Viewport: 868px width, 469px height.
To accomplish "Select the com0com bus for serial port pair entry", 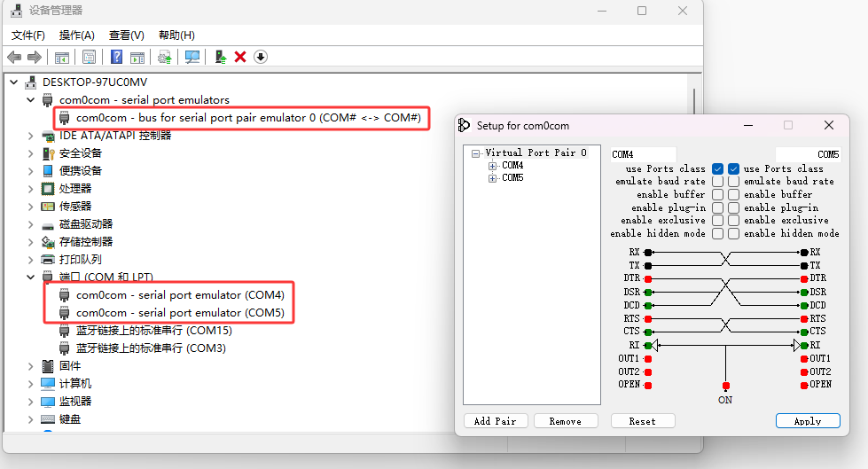I will [x=248, y=118].
